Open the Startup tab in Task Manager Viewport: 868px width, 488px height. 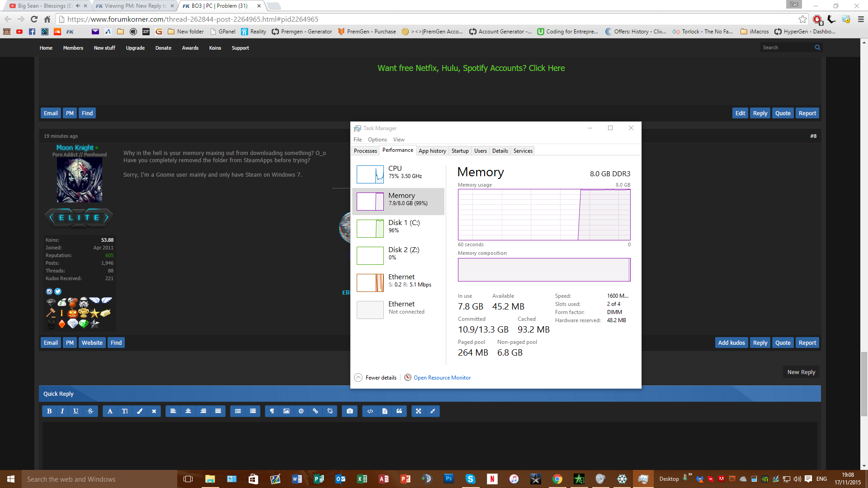[460, 151]
